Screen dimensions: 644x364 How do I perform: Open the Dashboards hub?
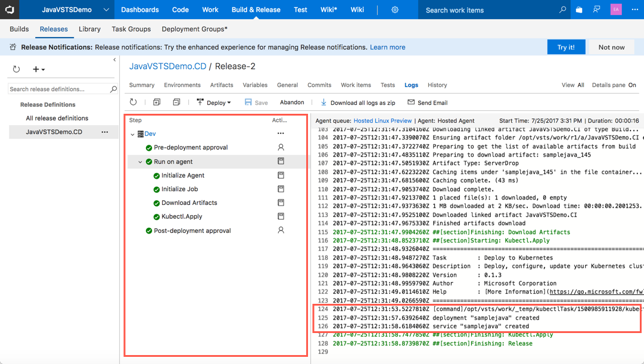(139, 10)
